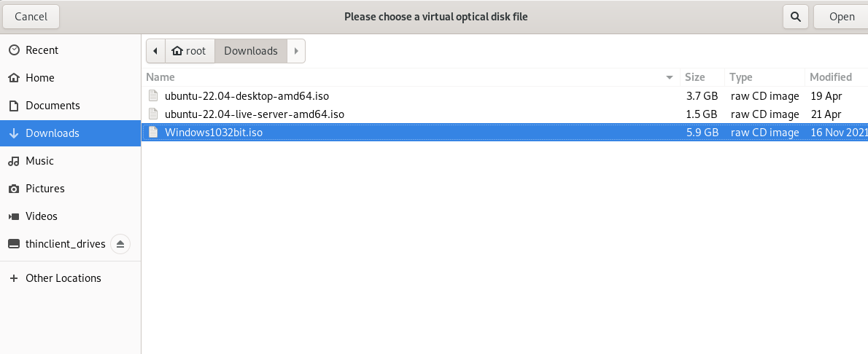This screenshot has width=868, height=354.
Task: Select the Music note icon in sidebar
Action: click(x=15, y=161)
